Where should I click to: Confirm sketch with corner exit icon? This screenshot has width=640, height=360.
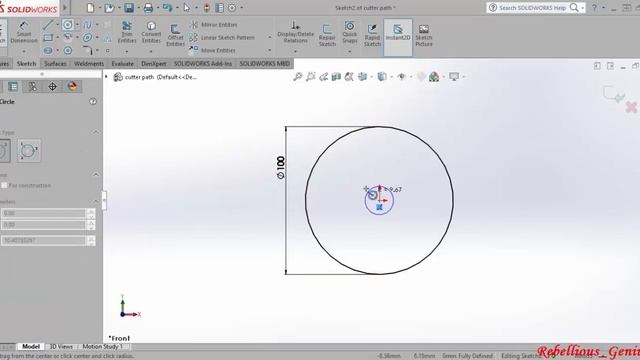(613, 95)
